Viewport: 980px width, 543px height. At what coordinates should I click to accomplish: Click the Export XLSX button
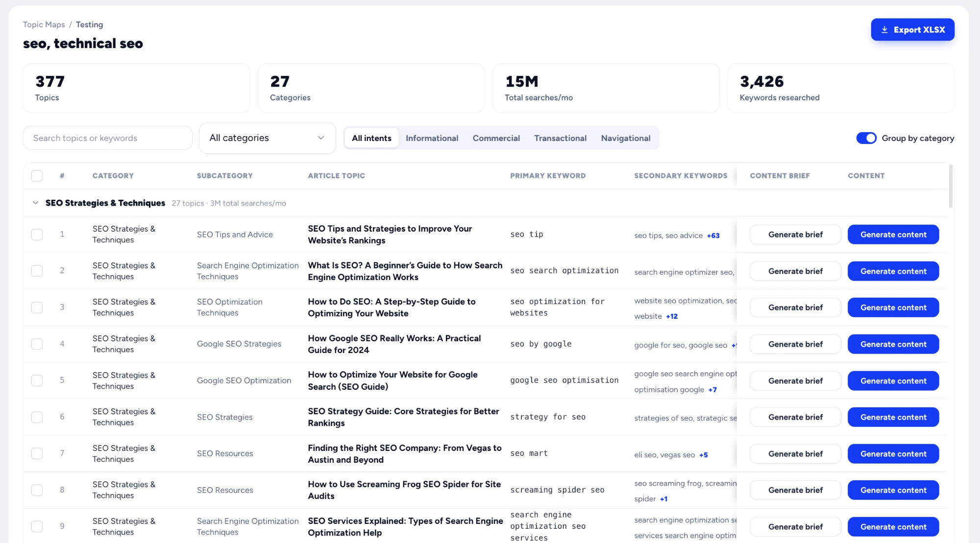tap(912, 29)
